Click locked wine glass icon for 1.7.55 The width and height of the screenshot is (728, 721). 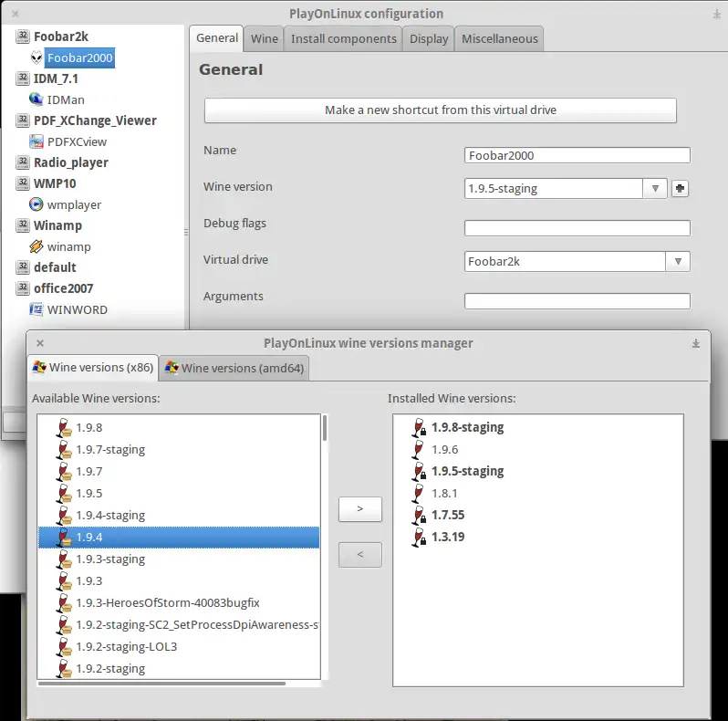tap(419, 515)
